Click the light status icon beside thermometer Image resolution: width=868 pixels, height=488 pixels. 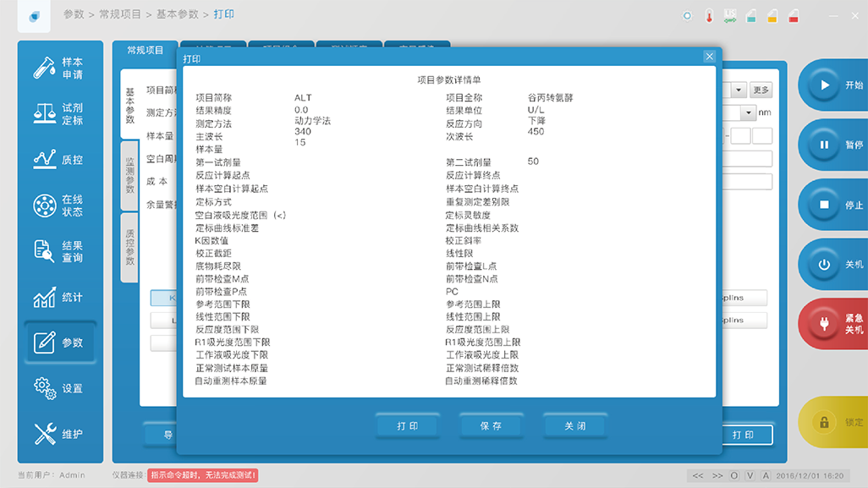[x=687, y=16]
